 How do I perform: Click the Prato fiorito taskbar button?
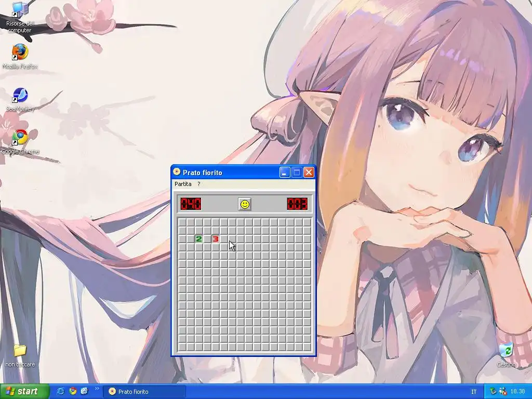[x=144, y=392]
